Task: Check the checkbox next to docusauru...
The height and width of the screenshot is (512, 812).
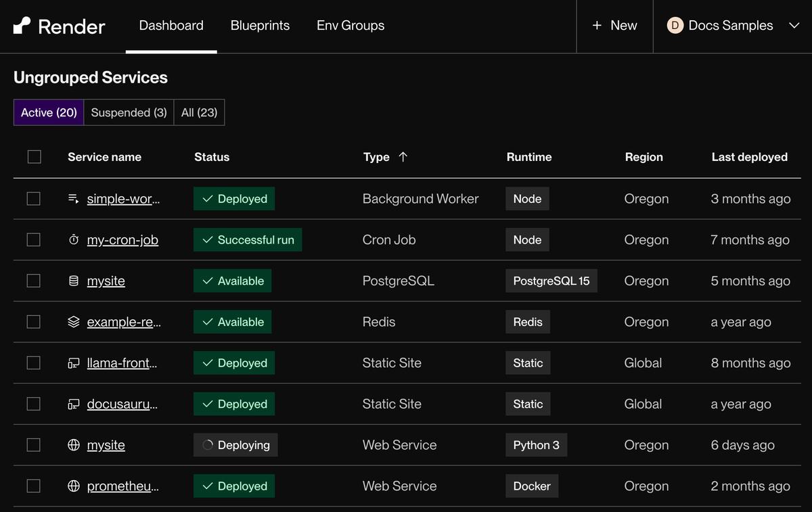Action: (x=34, y=404)
